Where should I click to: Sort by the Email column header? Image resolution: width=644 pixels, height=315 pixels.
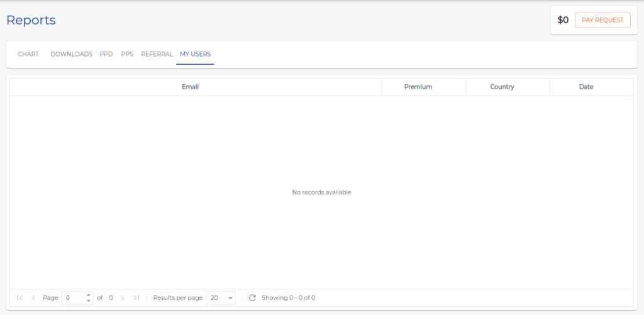[x=190, y=87]
